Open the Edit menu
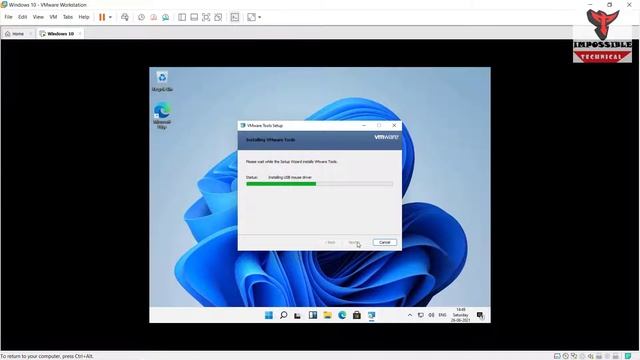Image resolution: width=640 pixels, height=360 pixels. coord(22,17)
